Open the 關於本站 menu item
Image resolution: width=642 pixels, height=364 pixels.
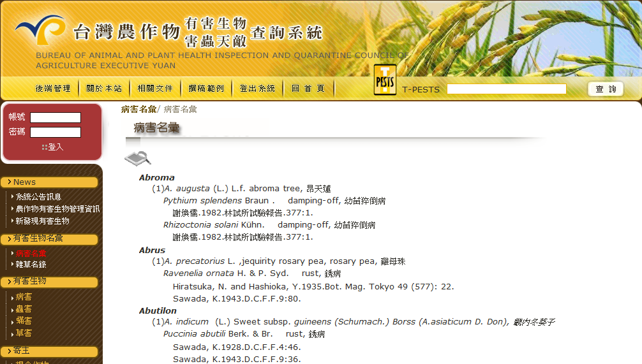click(x=104, y=89)
